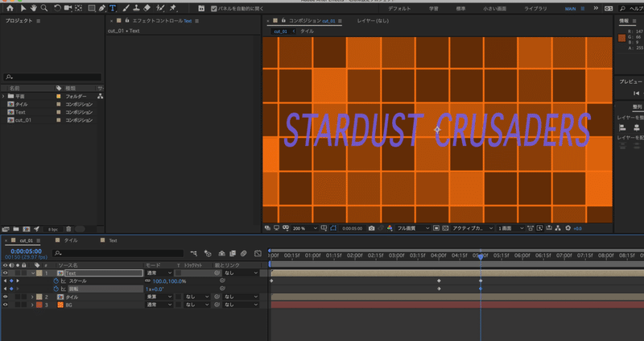
Task: Open the Graph Editor icon in timeline
Action: point(258,253)
